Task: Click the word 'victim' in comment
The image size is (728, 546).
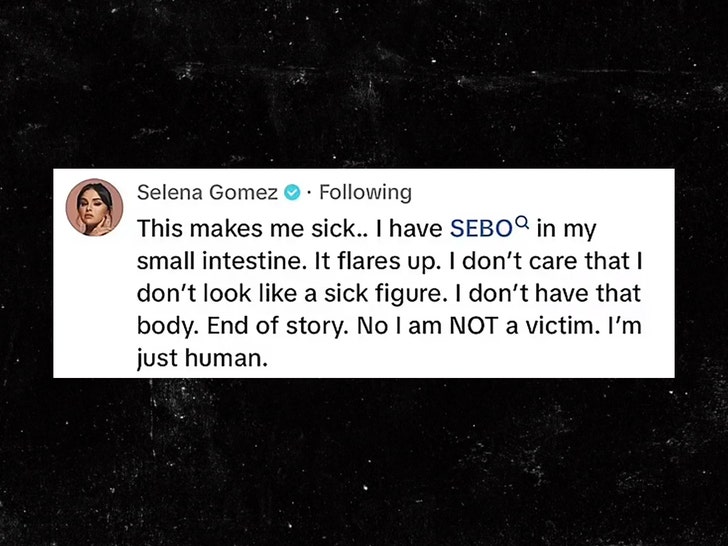Action: click(570, 327)
